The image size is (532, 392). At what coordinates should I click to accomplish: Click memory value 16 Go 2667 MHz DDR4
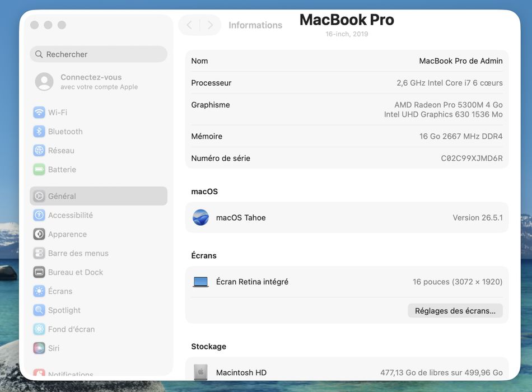click(461, 136)
